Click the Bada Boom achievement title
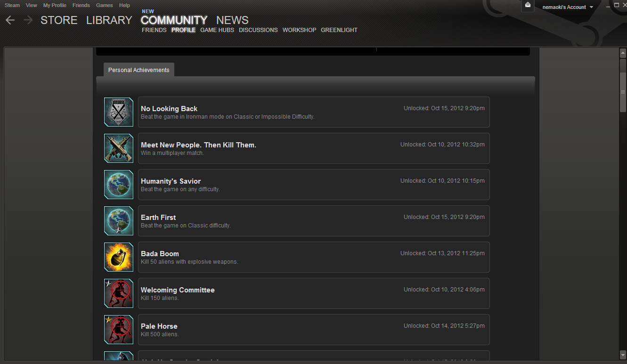The height and width of the screenshot is (364, 627). [160, 254]
